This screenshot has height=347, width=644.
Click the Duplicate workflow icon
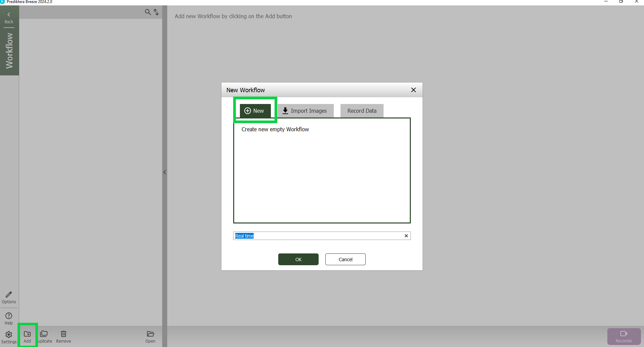click(x=44, y=334)
